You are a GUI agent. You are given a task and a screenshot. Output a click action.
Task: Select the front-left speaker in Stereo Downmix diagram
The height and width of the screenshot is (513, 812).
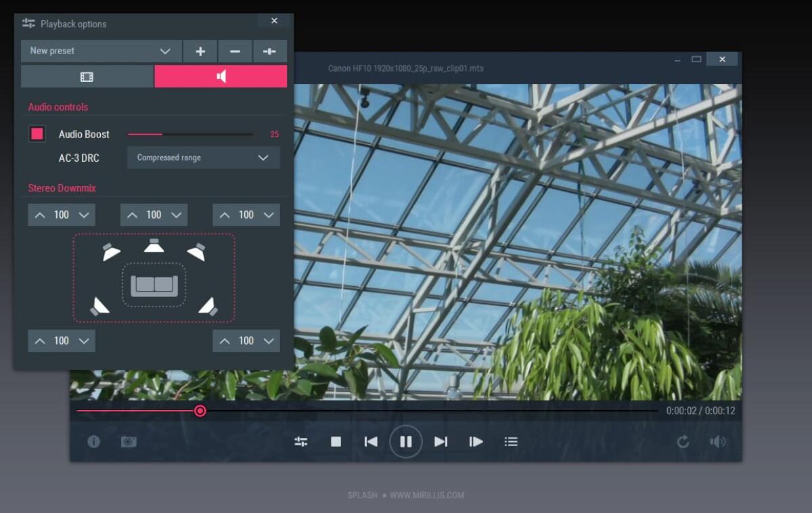click(110, 252)
